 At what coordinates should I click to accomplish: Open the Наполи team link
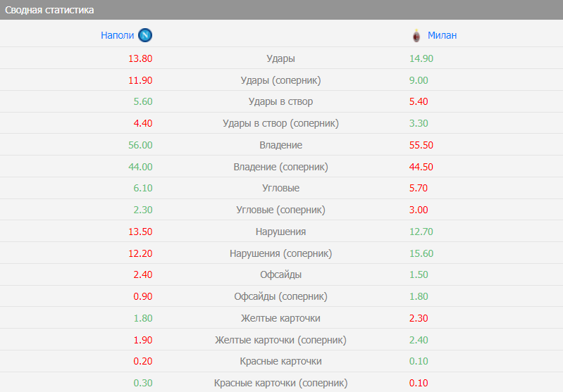coord(116,35)
